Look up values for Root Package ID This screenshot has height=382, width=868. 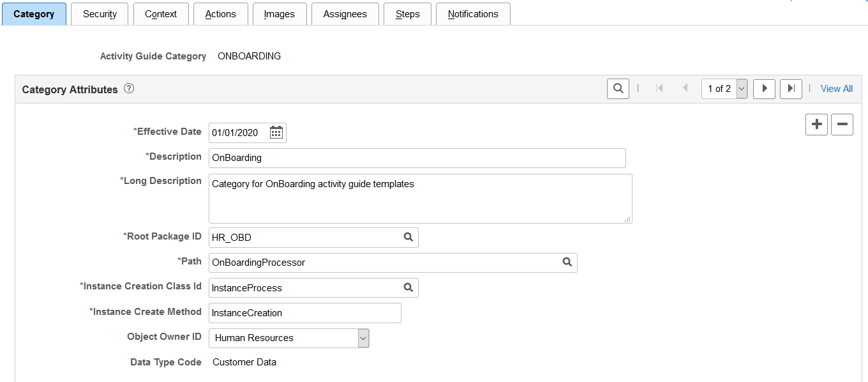pyautogui.click(x=408, y=237)
